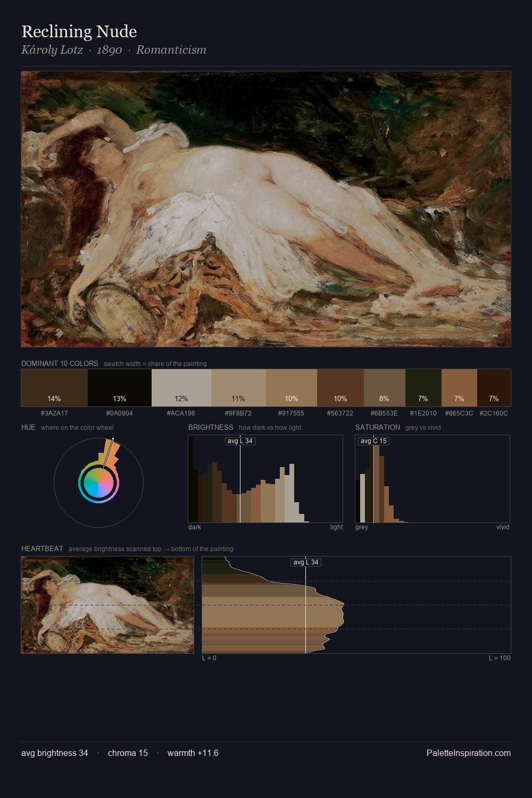Click the 'Reclining Nude' title
532x798 pixels.
79,31
